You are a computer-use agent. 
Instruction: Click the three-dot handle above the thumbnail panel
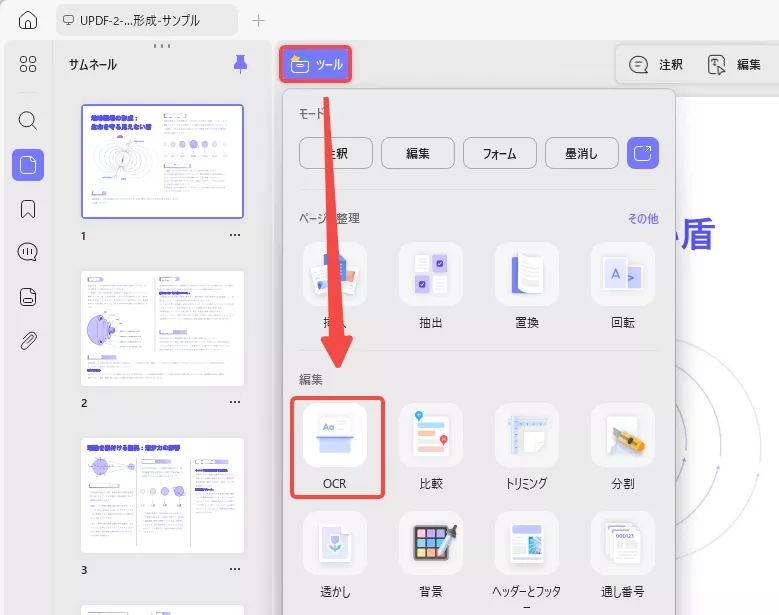click(162, 46)
